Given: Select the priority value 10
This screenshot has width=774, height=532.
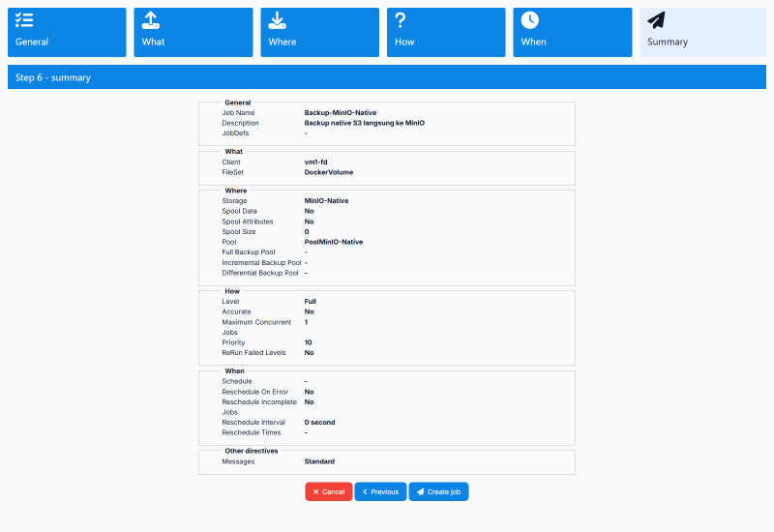Looking at the screenshot, I should (x=308, y=342).
